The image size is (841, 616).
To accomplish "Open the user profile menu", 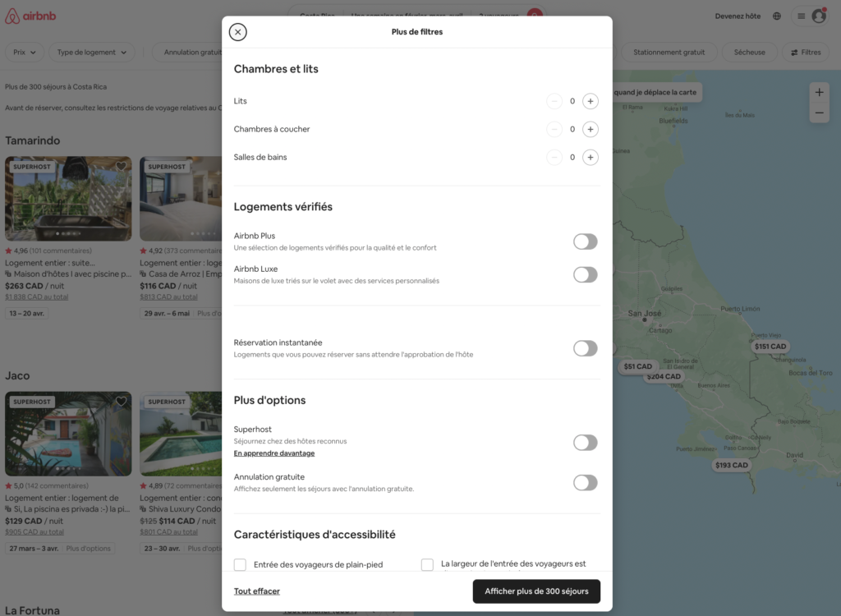I will pyautogui.click(x=809, y=15).
